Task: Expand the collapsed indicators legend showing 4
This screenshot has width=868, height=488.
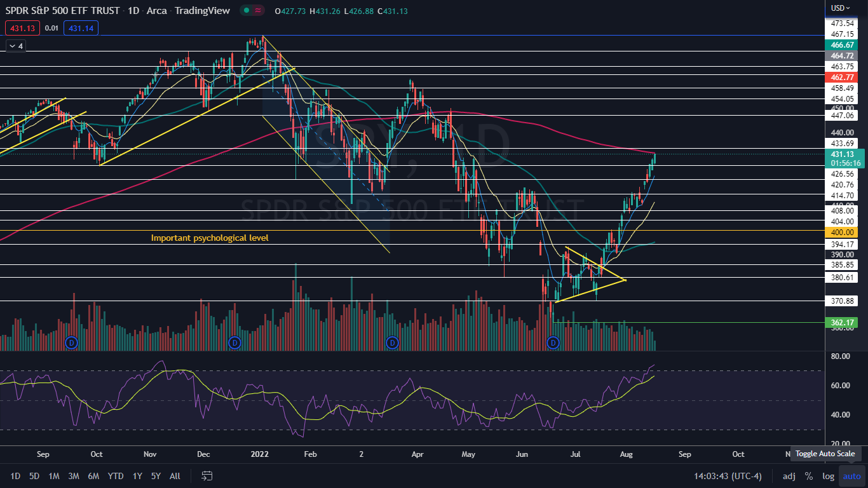Action: [15, 46]
